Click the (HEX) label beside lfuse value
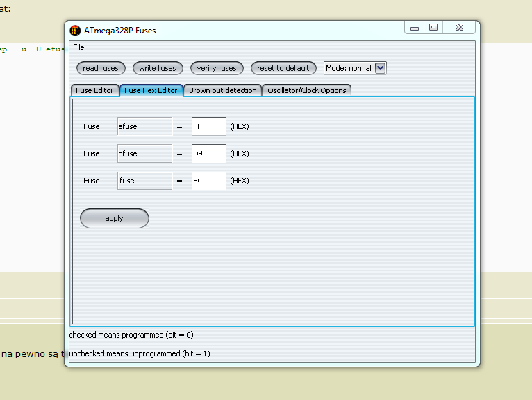This screenshot has height=400, width=532. [x=240, y=181]
